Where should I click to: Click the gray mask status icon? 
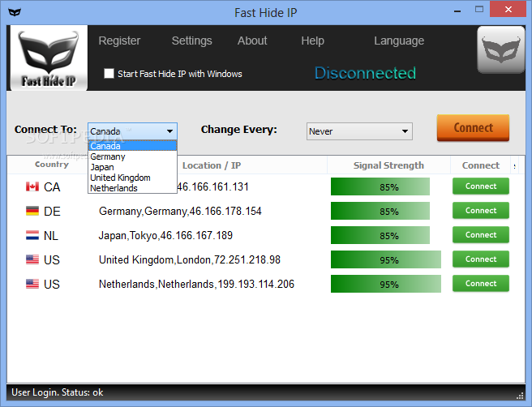501,49
